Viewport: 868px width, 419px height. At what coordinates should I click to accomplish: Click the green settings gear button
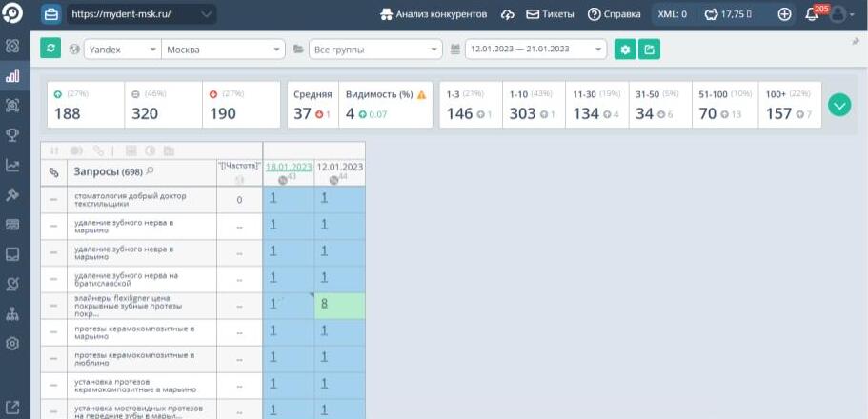(x=626, y=50)
